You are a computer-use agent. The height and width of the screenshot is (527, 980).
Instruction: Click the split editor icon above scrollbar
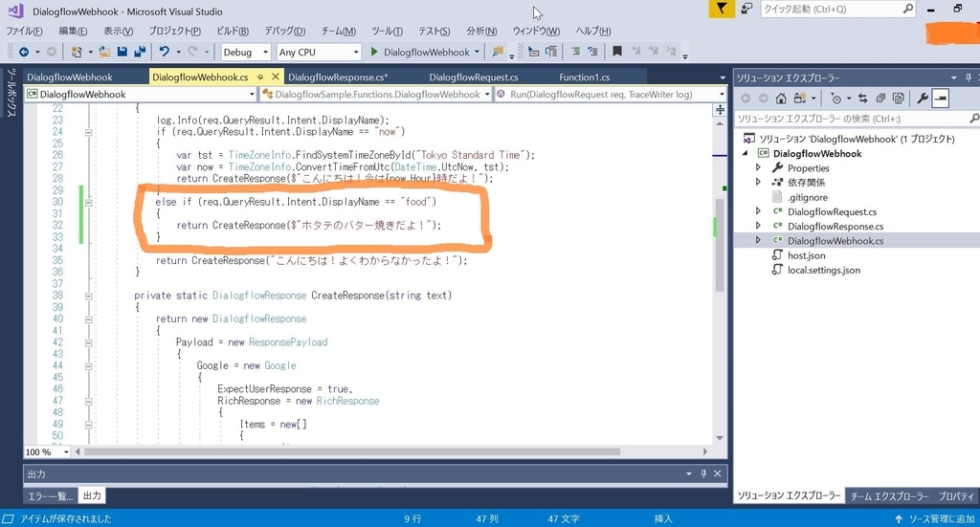tap(720, 110)
